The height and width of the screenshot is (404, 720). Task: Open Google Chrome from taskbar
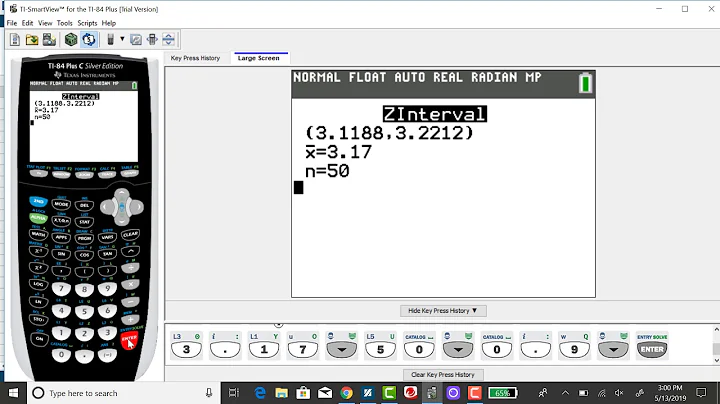point(346,393)
